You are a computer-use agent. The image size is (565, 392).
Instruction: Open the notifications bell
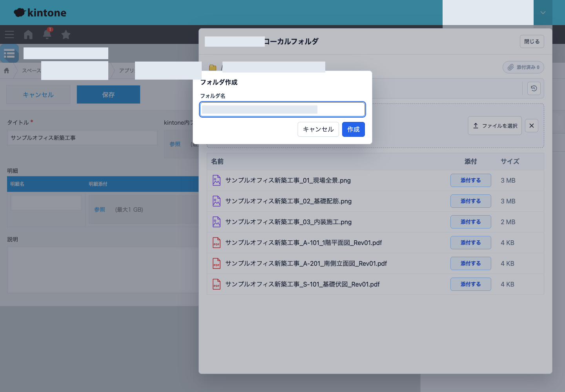pyautogui.click(x=47, y=34)
